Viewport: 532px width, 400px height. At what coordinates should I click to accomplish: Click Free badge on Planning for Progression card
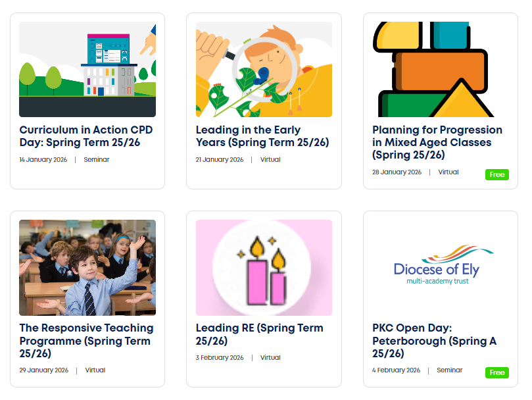coord(497,174)
